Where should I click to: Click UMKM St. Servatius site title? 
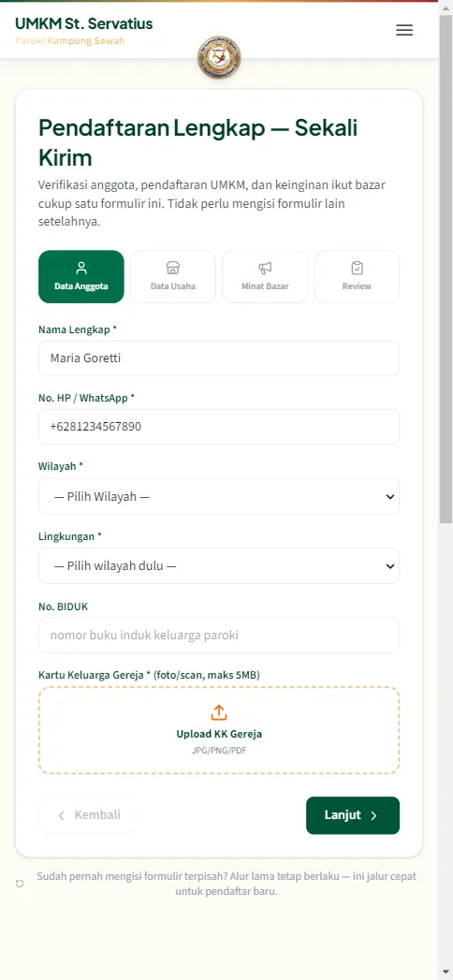83,23
